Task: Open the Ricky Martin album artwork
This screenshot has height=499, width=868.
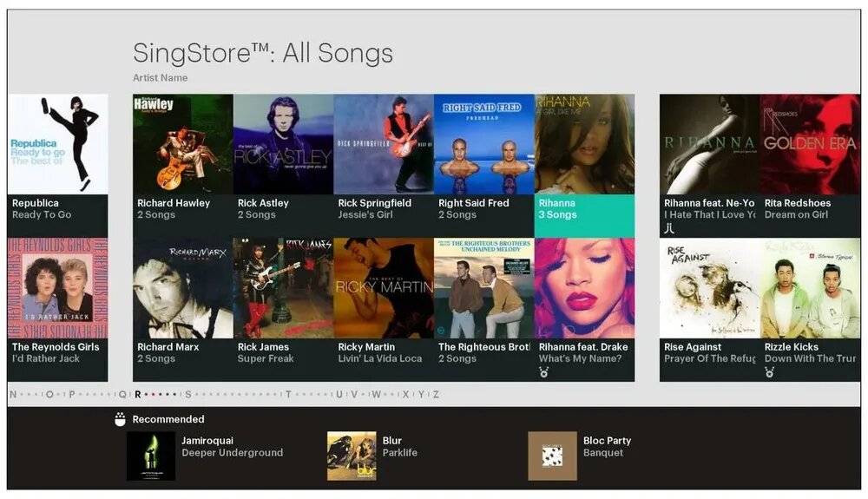Action: [384, 288]
